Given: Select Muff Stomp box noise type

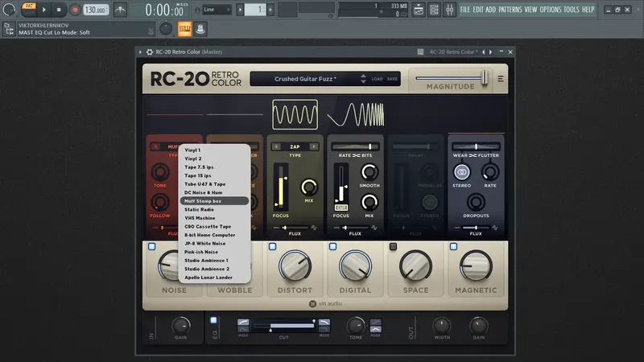Looking at the screenshot, I should tap(214, 201).
